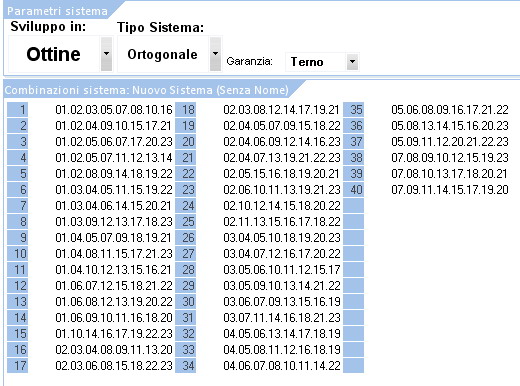Expand the Tipo Sistema dropdown arrow
This screenshot has width=520, height=386.
(x=215, y=54)
